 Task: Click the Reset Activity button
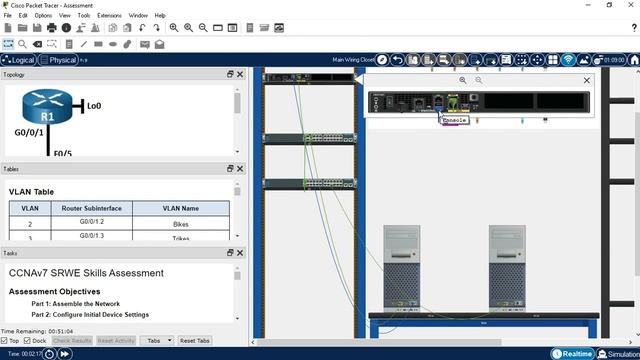116,340
